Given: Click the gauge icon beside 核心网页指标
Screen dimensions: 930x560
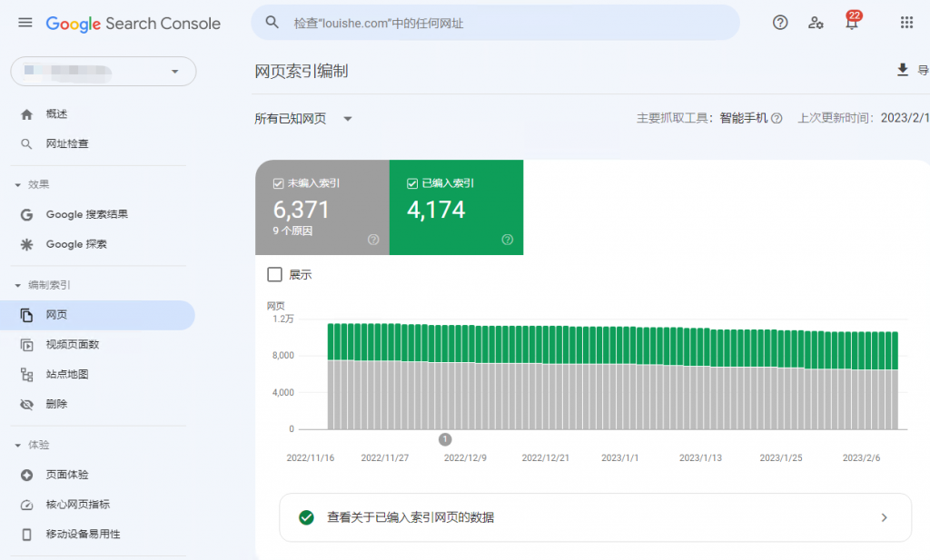Looking at the screenshot, I should coord(26,505).
